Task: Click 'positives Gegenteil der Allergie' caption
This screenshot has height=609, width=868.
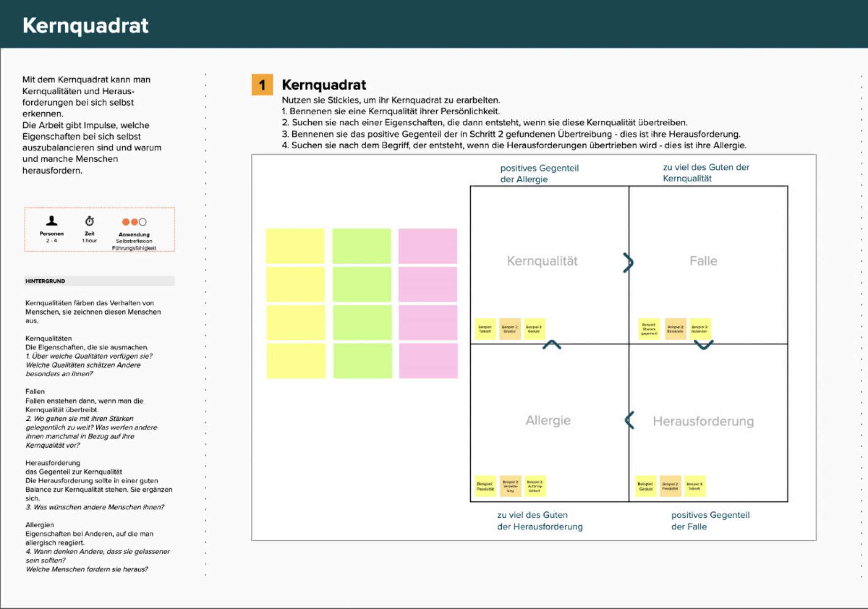Action: (x=539, y=174)
